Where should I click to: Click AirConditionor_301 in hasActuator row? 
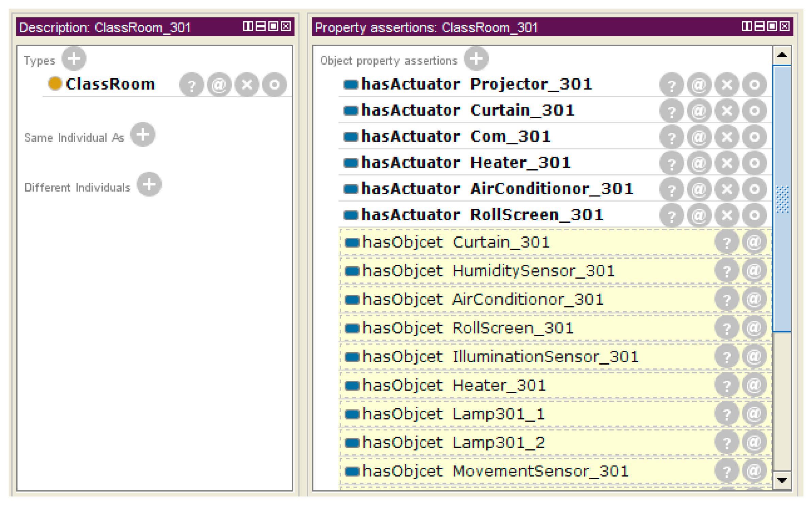tap(551, 189)
